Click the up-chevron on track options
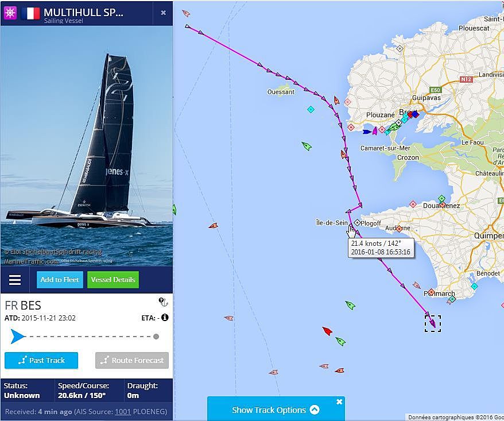The height and width of the screenshot is (421, 504). click(x=315, y=410)
